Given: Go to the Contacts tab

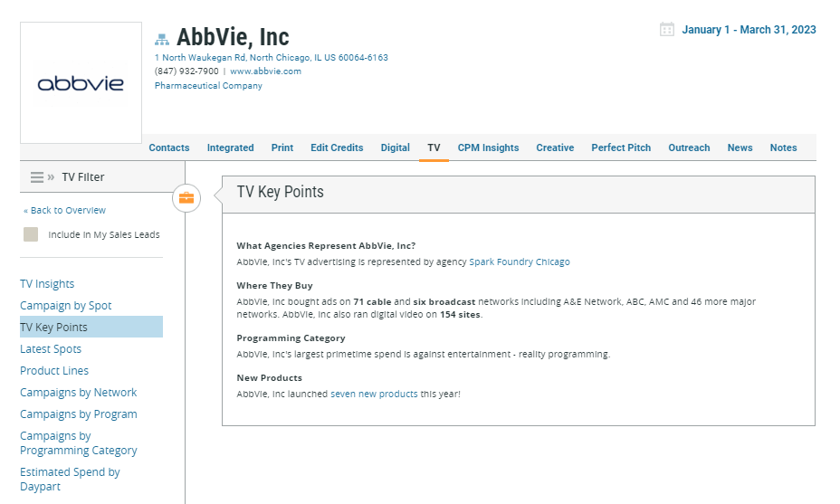Looking at the screenshot, I should [x=169, y=147].
